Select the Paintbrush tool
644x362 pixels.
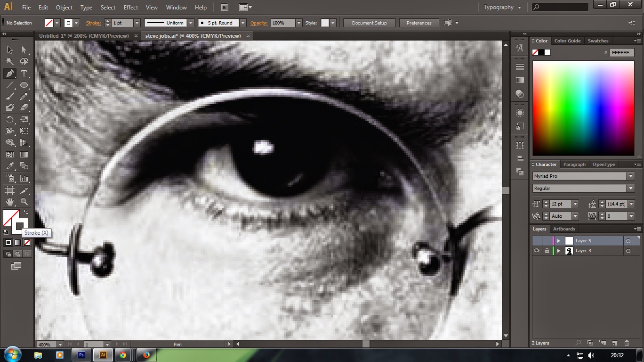(x=10, y=96)
